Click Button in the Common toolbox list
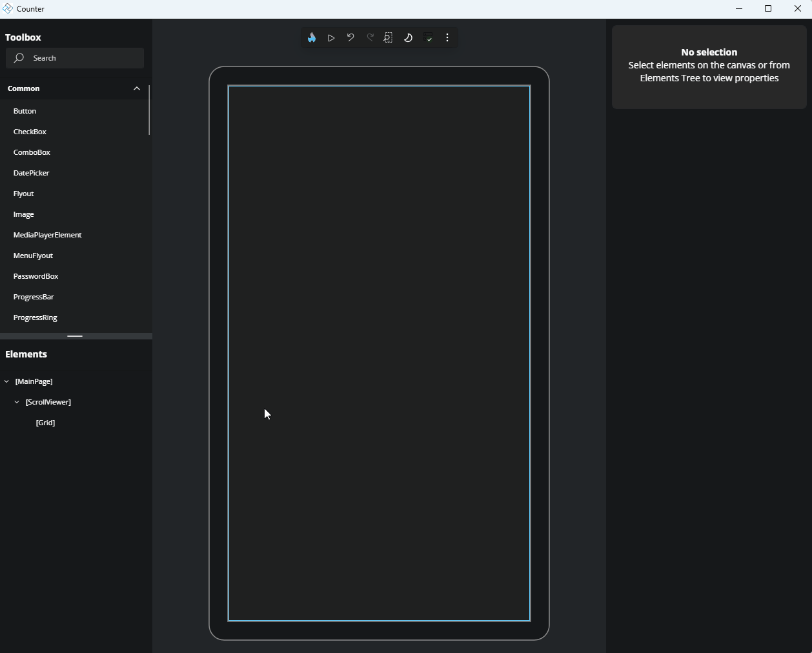 click(25, 111)
